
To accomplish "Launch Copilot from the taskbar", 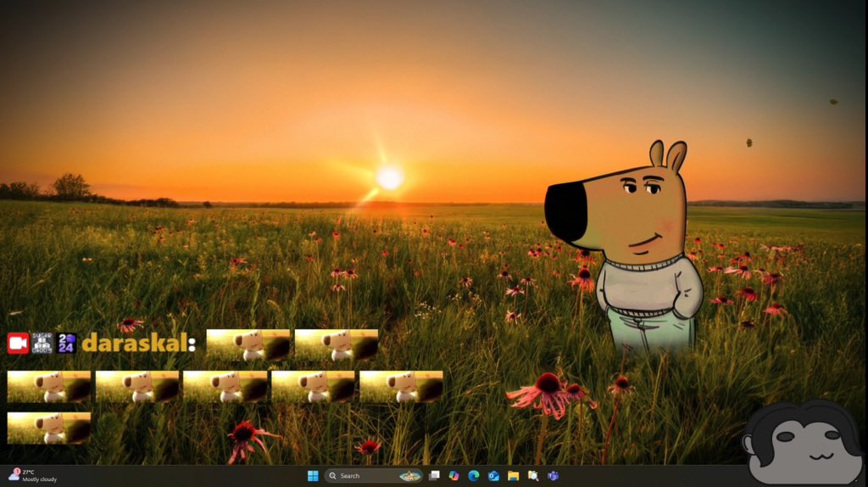I will pos(454,476).
